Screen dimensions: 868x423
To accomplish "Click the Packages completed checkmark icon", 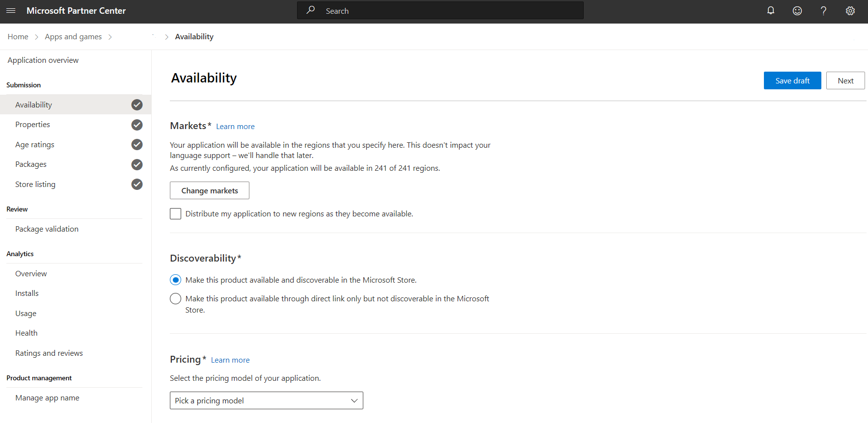I will pos(137,164).
